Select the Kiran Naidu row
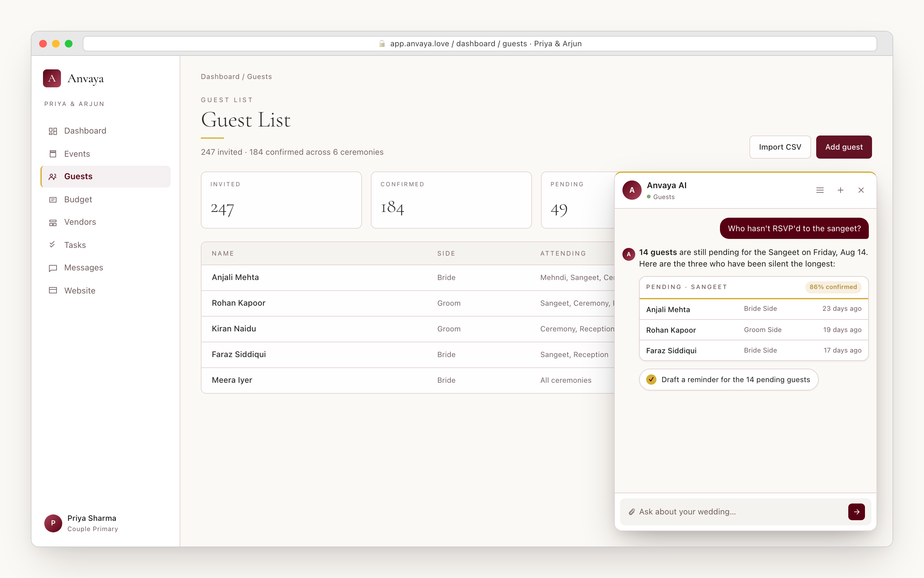Image resolution: width=924 pixels, height=578 pixels. click(408, 329)
